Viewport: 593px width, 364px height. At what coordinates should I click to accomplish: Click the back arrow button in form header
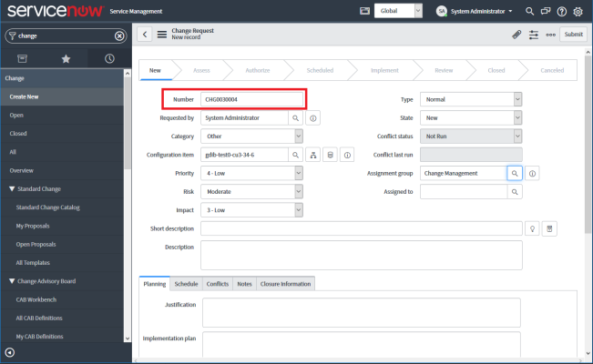tap(145, 35)
